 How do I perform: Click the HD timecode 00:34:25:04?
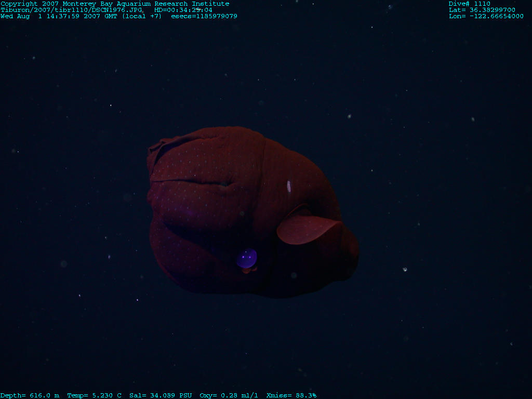[183, 10]
